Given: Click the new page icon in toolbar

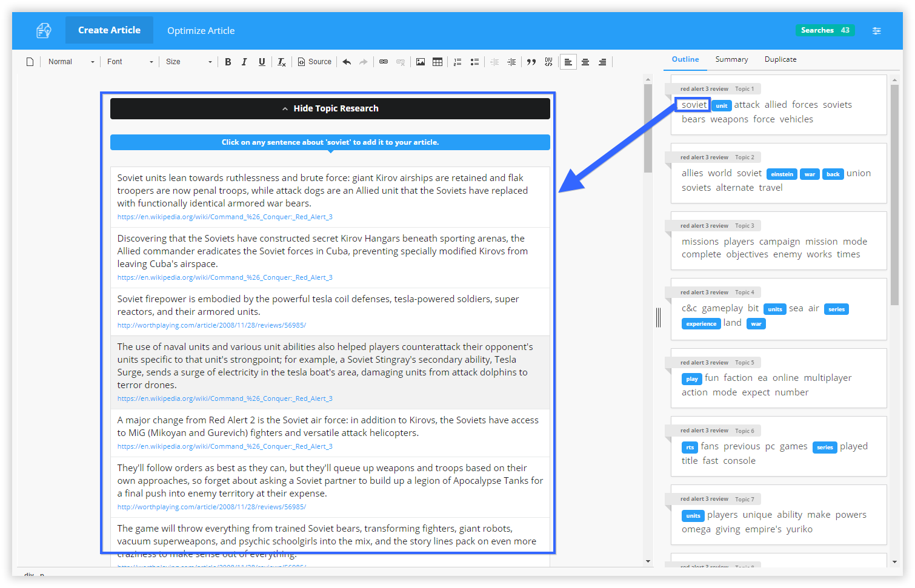Looking at the screenshot, I should 30,62.
